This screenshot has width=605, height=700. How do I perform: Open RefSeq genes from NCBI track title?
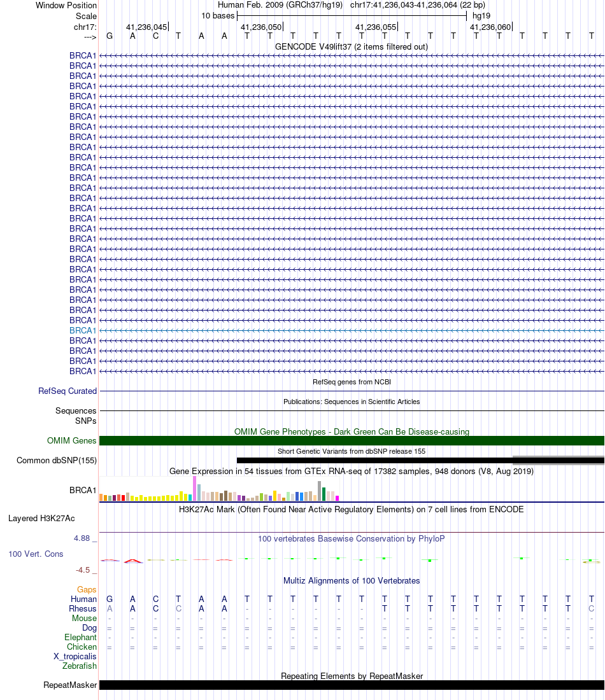(x=352, y=382)
